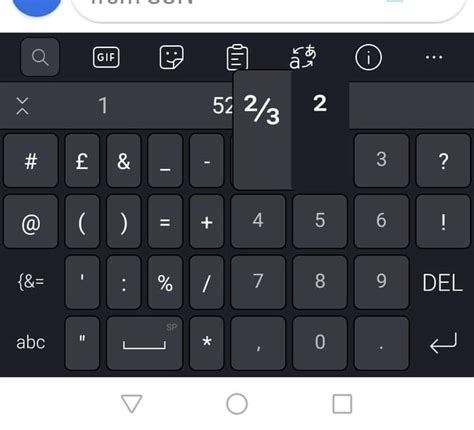
Task: Tap the DEL key
Action: 443,283
